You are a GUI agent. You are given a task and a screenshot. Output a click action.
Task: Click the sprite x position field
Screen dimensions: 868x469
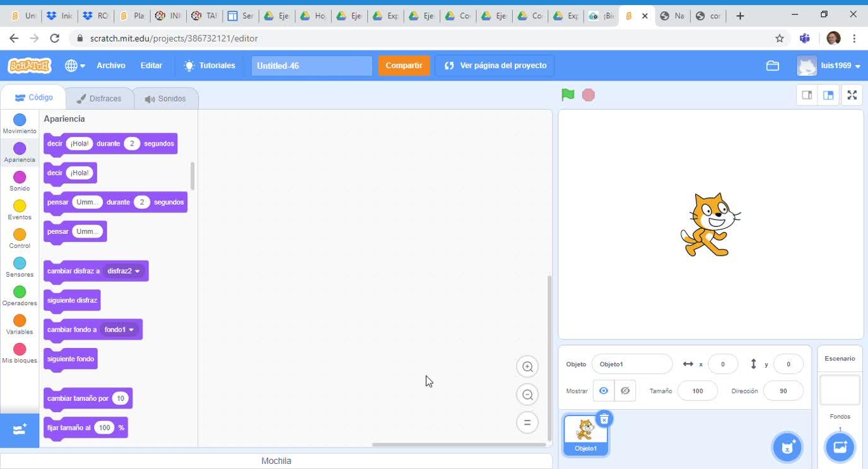click(x=723, y=364)
